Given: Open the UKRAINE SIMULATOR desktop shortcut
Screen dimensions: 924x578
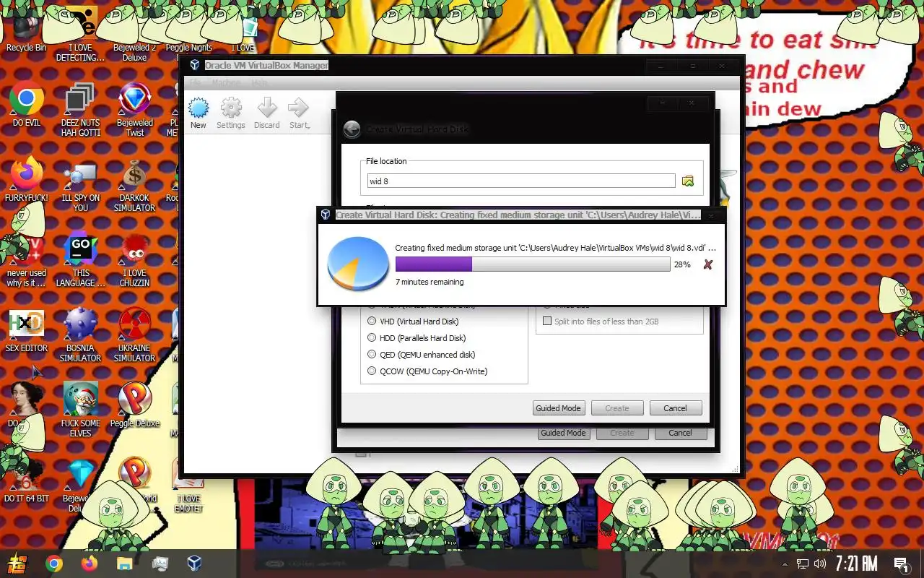Looking at the screenshot, I should tap(134, 335).
